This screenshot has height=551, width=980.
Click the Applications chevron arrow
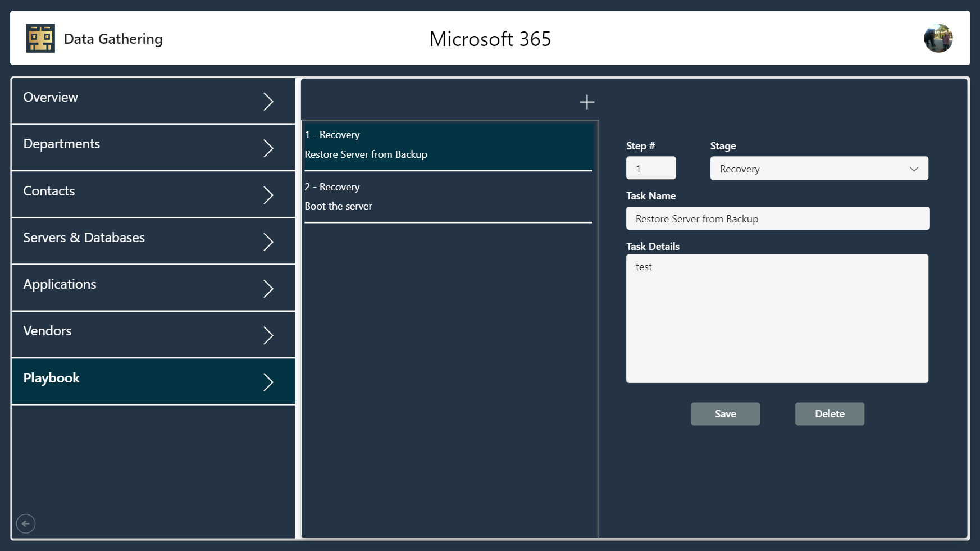268,288
